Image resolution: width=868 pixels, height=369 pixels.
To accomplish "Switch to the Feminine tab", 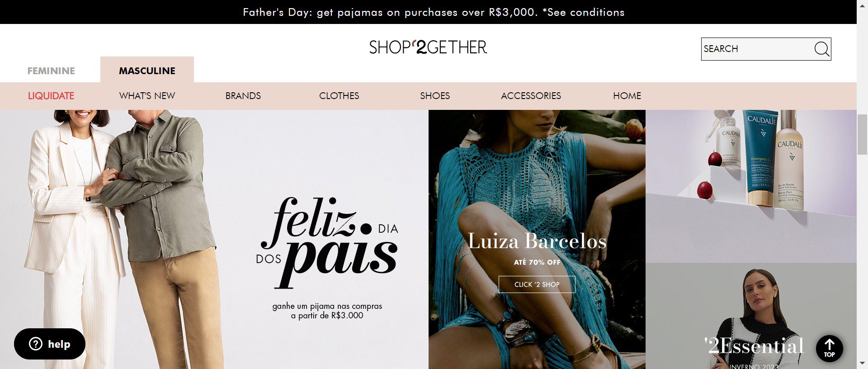I will (51, 71).
